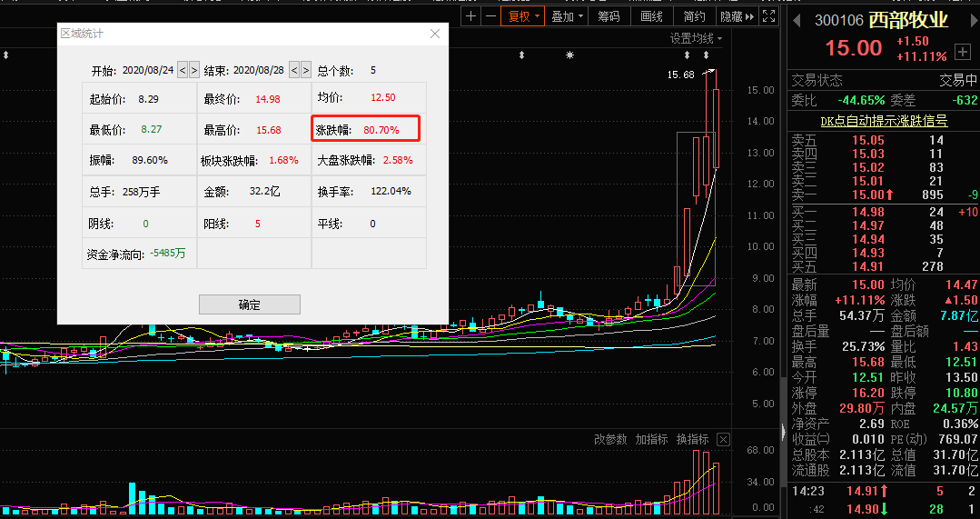Click 换指标 to change the indicator

click(692, 439)
